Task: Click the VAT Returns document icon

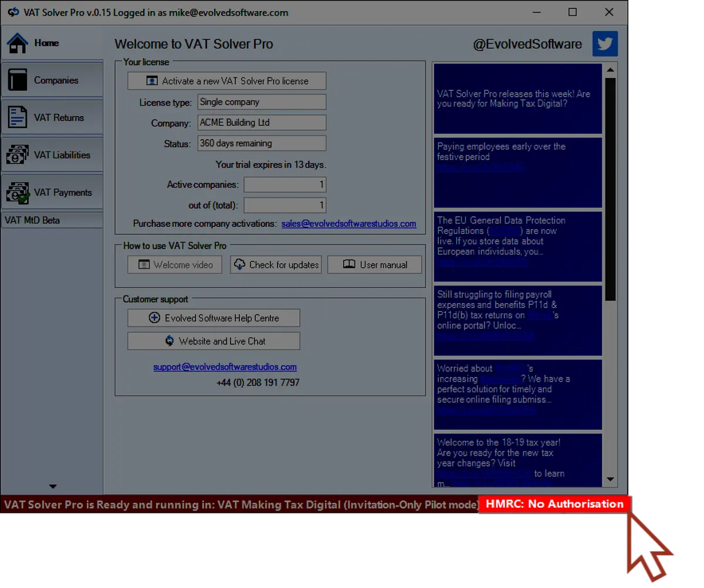Action: (18, 117)
